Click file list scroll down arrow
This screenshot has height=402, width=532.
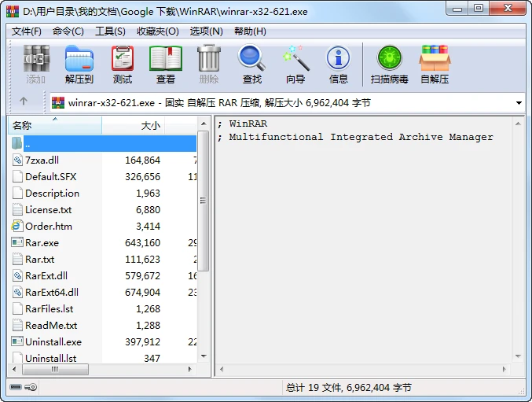pyautogui.click(x=204, y=356)
